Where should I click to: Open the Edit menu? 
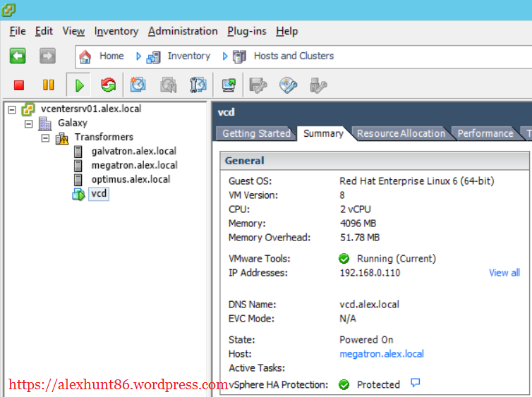44,31
